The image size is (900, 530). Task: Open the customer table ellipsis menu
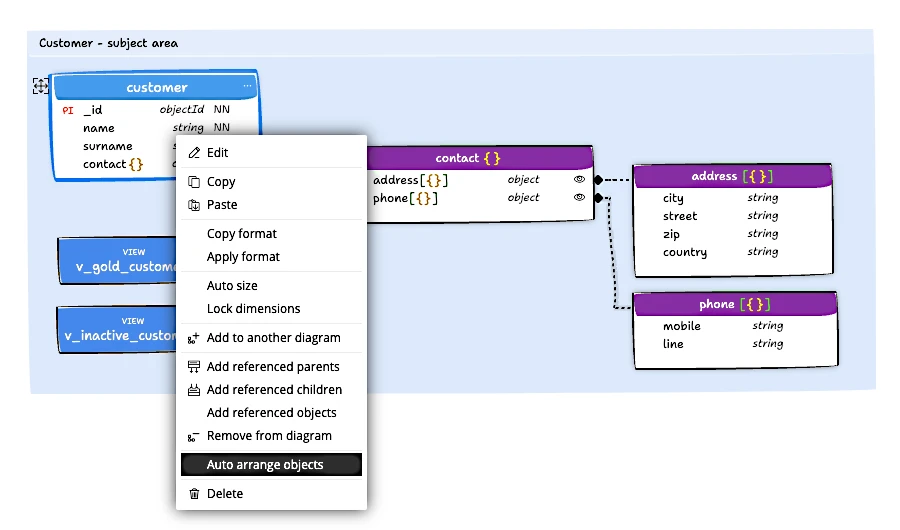click(x=247, y=86)
